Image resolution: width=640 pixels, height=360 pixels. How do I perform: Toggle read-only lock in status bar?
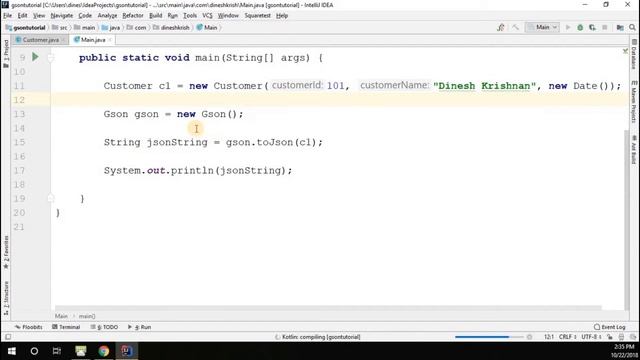point(609,337)
